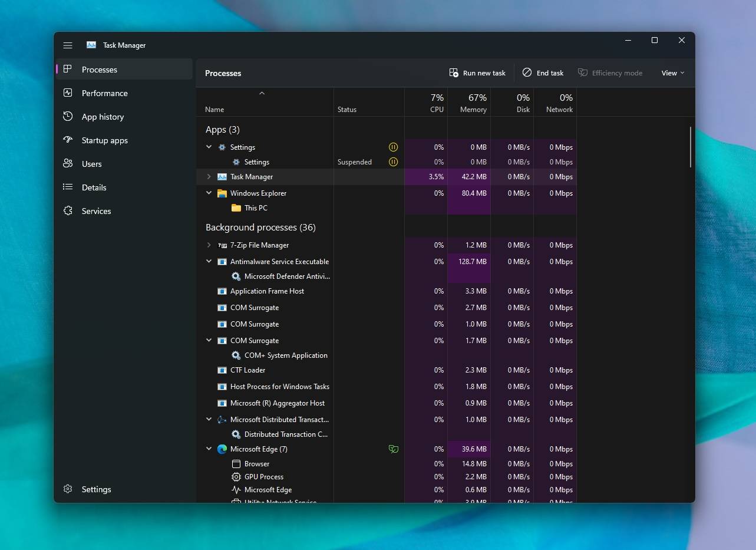Click the efficiency leaf icon on Microsoft Edge row
The height and width of the screenshot is (550, 756).
coord(393,449)
